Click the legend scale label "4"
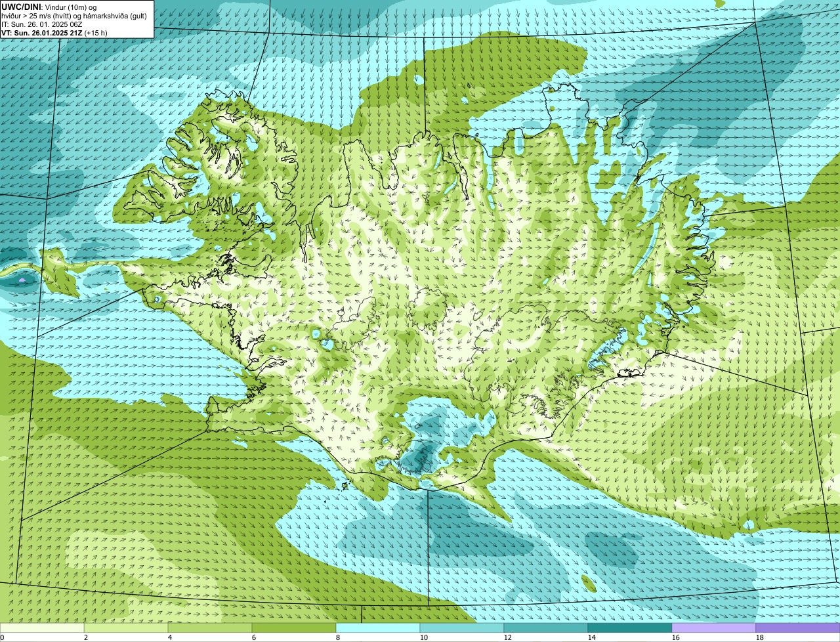Viewport: 840px width, 642px height. click(x=170, y=637)
